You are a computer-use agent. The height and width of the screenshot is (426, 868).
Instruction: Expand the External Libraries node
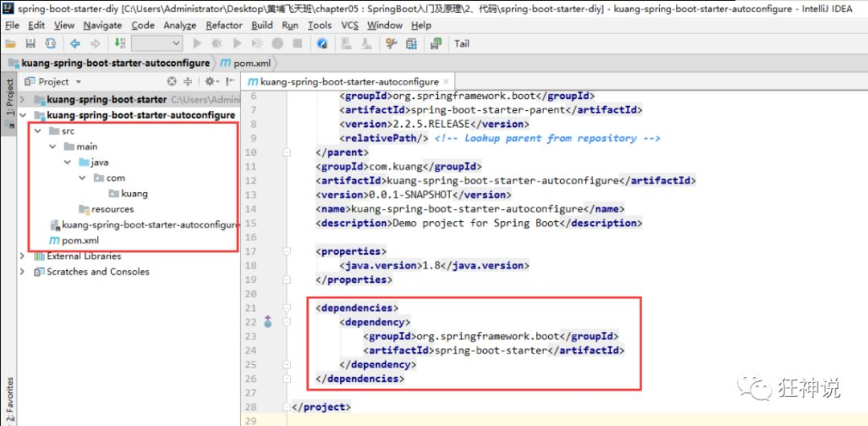23,256
